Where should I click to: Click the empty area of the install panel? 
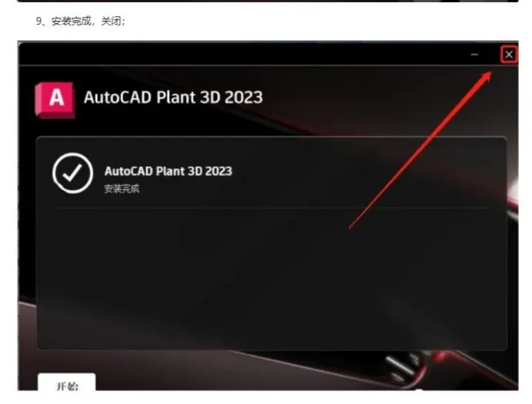(271, 279)
